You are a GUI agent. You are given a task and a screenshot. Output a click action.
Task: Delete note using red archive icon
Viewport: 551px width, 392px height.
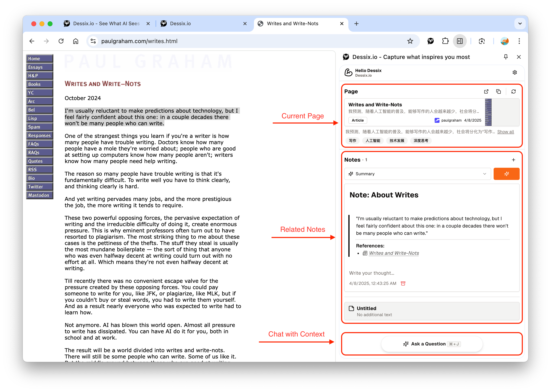[x=403, y=283]
